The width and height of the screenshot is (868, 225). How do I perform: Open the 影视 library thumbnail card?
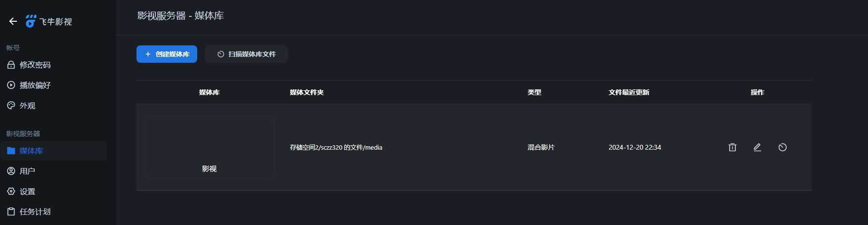tap(209, 147)
